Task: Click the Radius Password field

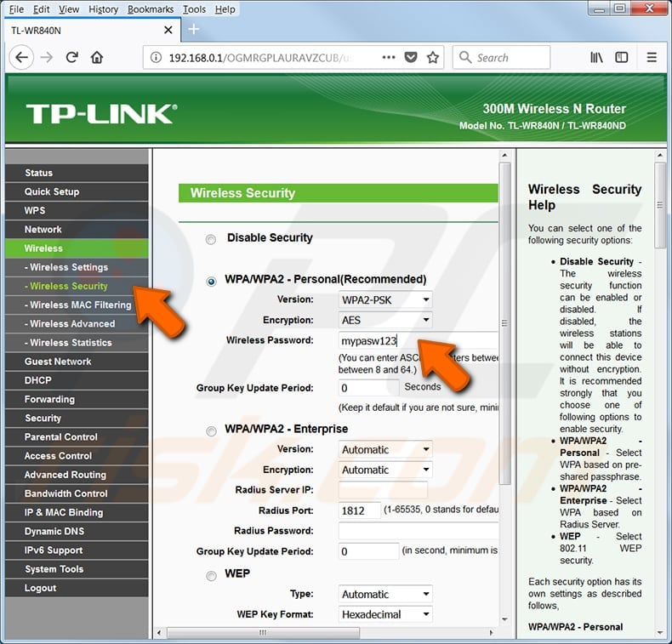Action: pos(419,531)
